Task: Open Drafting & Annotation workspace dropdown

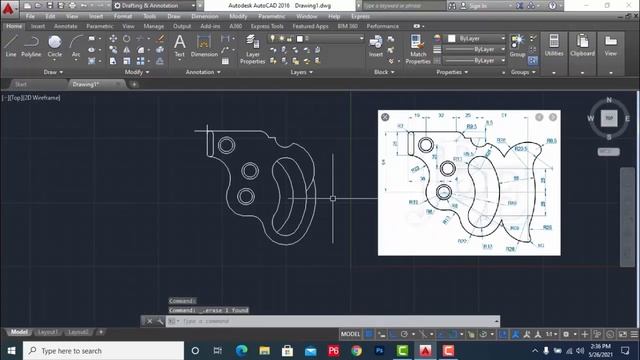Action: (x=155, y=6)
